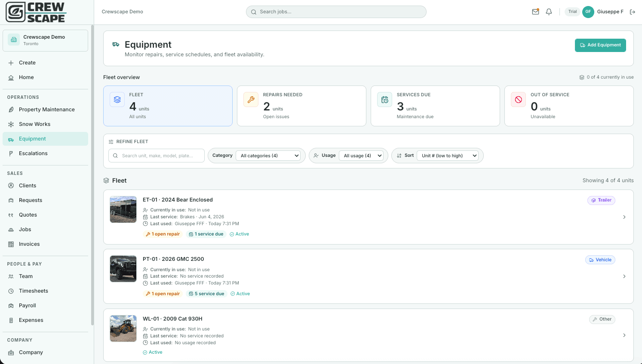Open the Sort order dropdown
The image size is (642, 364).
pyautogui.click(x=448, y=156)
